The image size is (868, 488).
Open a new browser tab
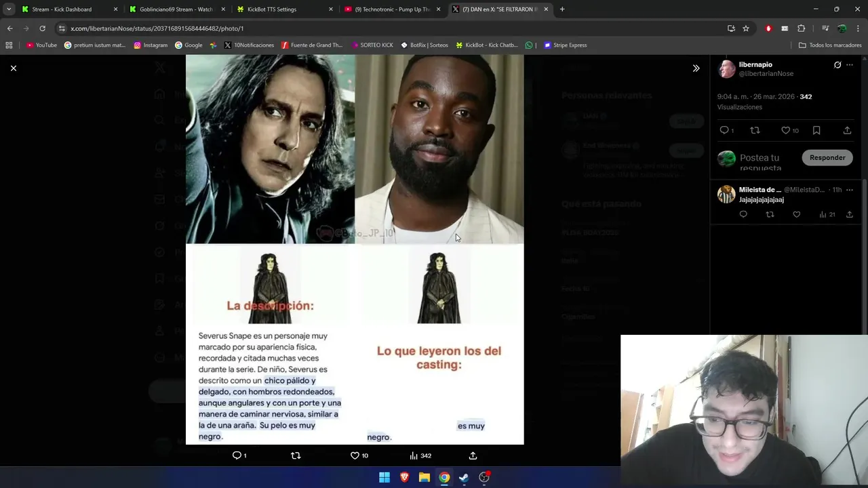[562, 9]
